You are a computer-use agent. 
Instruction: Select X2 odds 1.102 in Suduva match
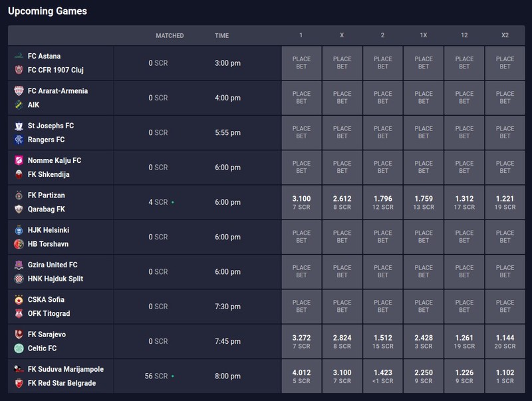[x=505, y=376]
